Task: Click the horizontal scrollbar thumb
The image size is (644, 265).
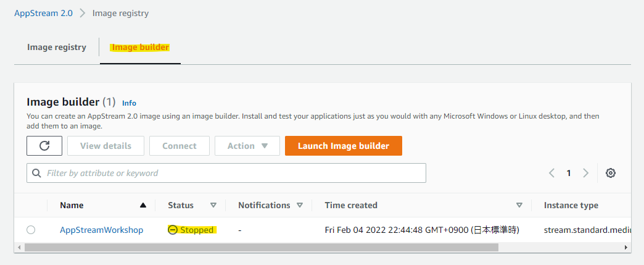Action: click(x=261, y=247)
